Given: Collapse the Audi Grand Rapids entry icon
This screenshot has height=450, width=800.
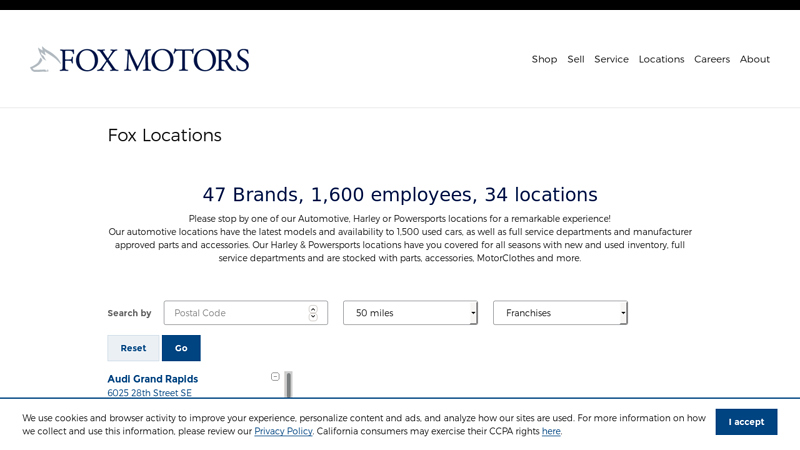Looking at the screenshot, I should pos(275,377).
